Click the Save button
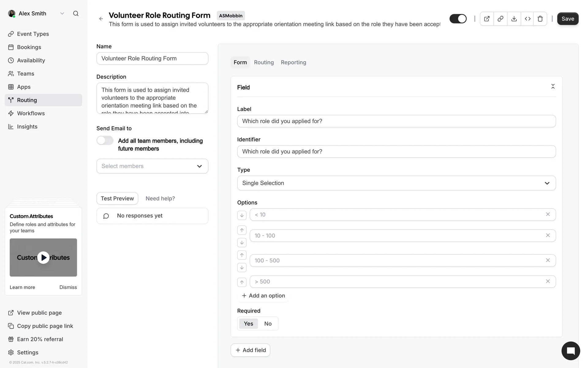This screenshot has width=588, height=368. (567, 19)
